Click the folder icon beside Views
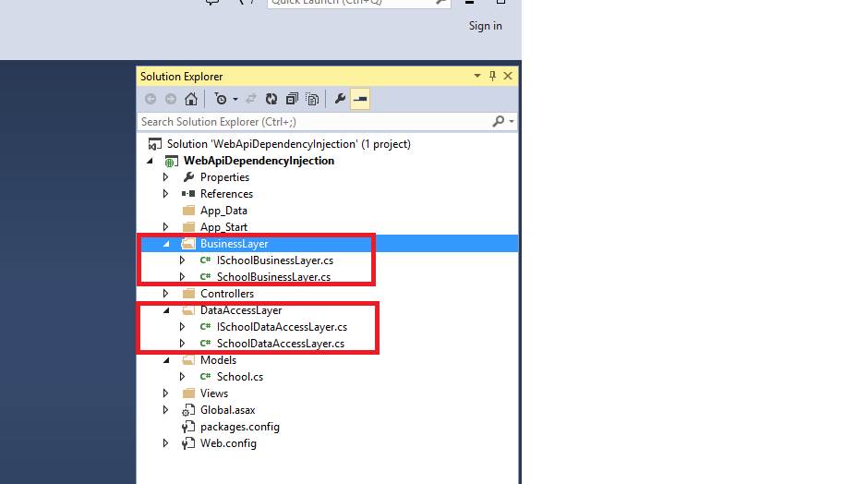Viewport: 868px width, 484px height. pos(188,393)
